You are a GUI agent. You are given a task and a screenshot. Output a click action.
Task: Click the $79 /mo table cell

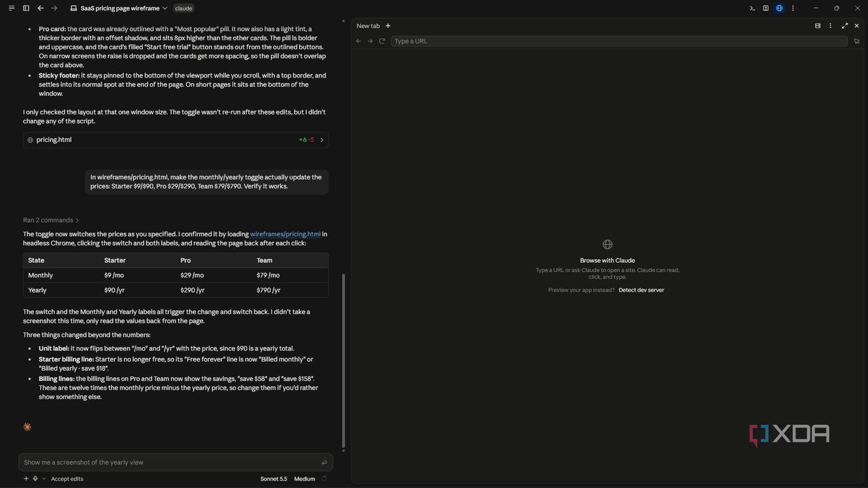pos(268,275)
